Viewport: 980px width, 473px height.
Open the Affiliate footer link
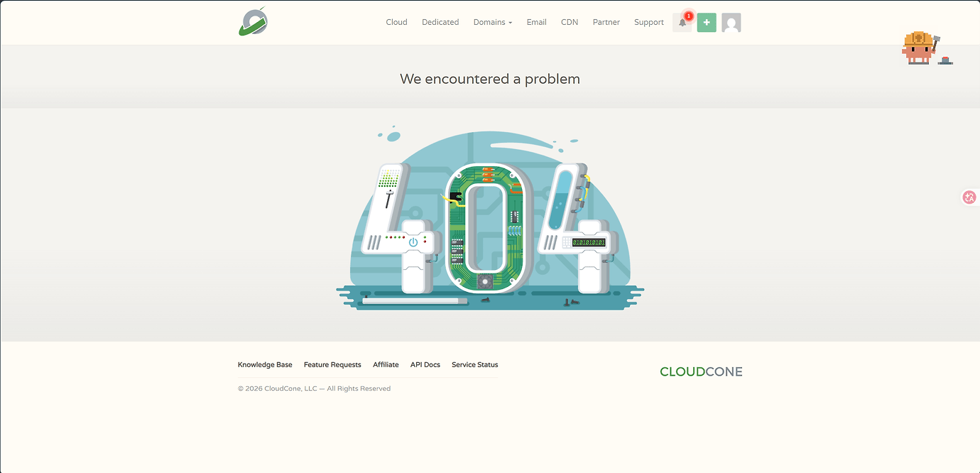tap(386, 364)
